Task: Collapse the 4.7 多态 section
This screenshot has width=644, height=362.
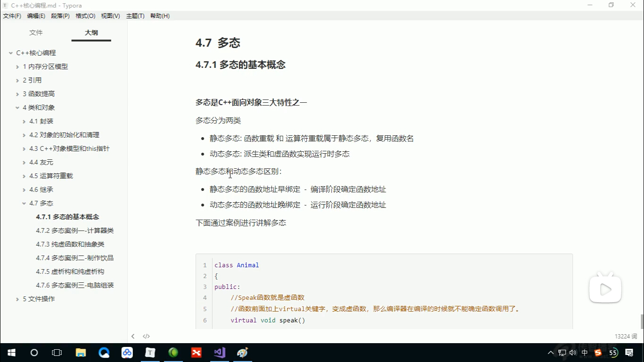Action: click(x=24, y=203)
